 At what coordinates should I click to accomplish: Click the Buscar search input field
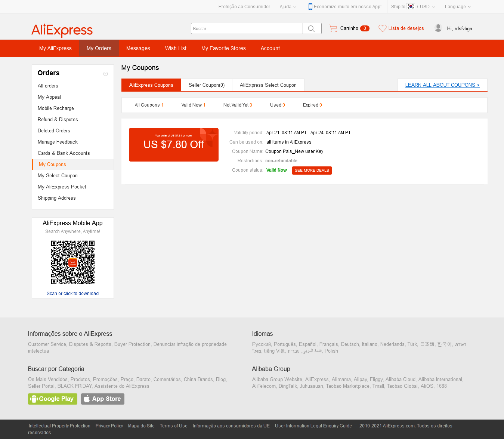click(247, 28)
